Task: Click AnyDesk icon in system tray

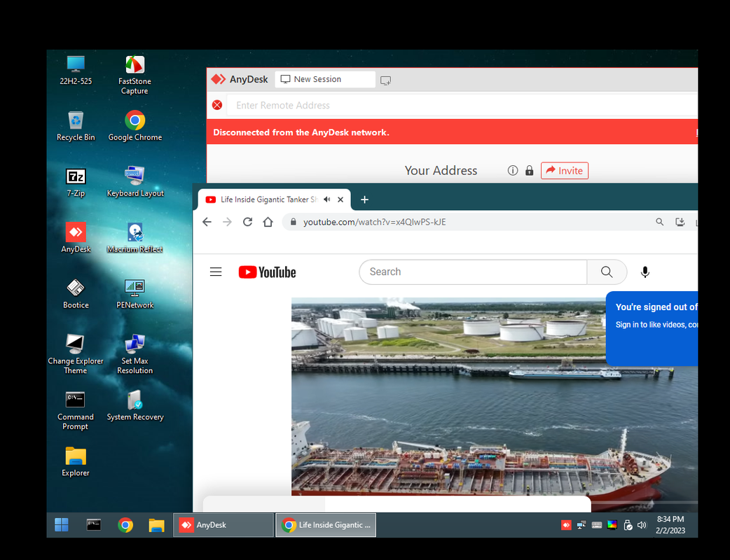Action: (x=566, y=525)
